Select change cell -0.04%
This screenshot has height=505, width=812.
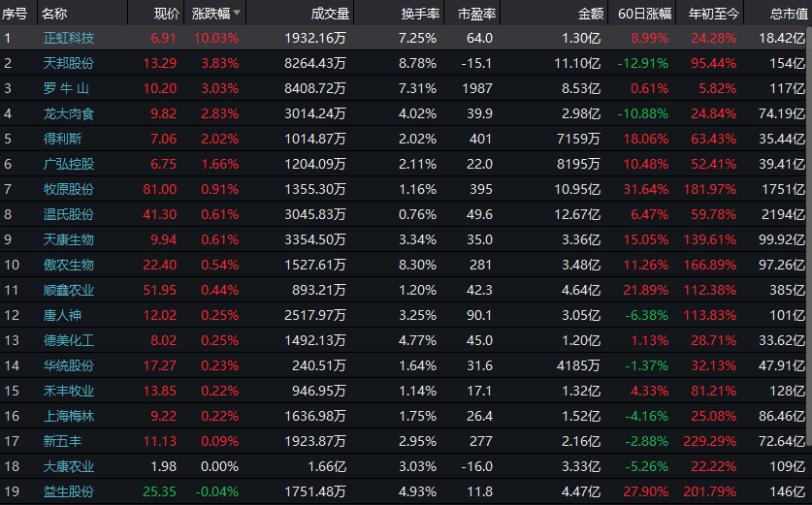coord(217,491)
